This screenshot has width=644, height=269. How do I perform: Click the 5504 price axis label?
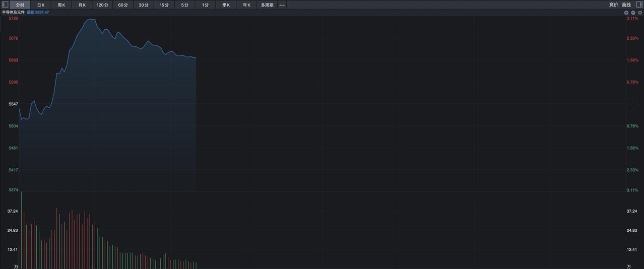14,126
